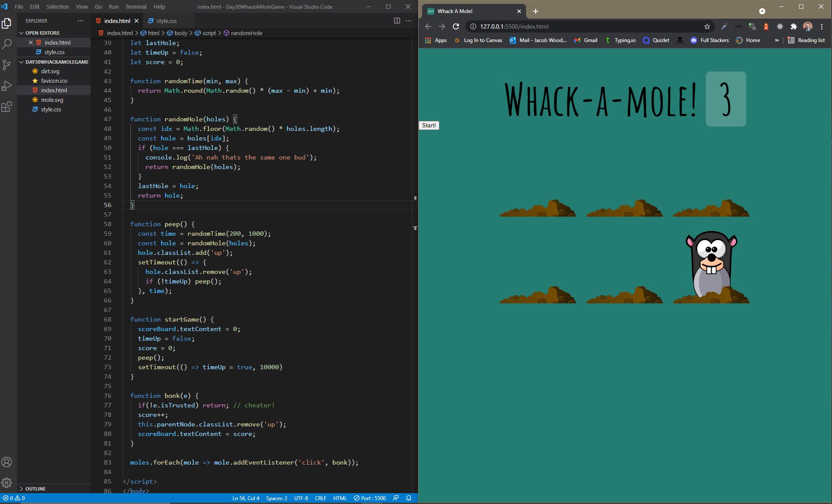The height and width of the screenshot is (504, 832).
Task: Bookmark this page with the star icon
Action: (x=707, y=26)
